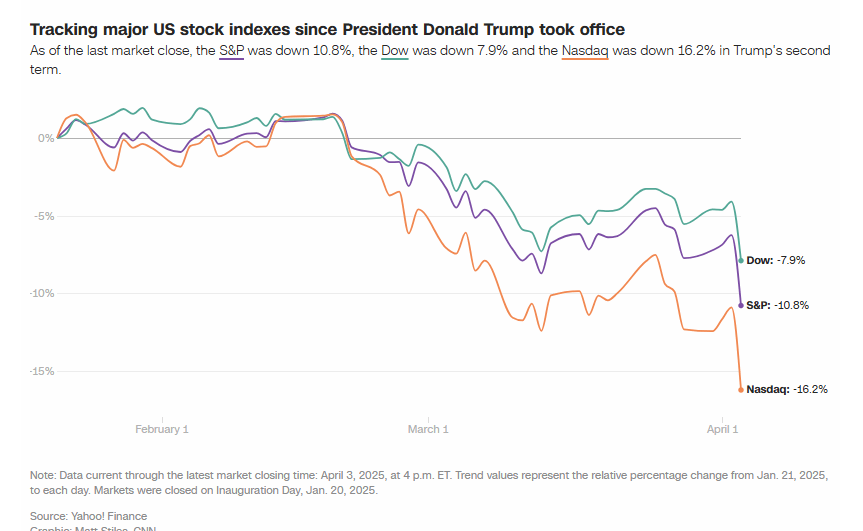Click the underlined Nasdaq legend label
Viewport: 863px width, 531px height.
tap(585, 50)
